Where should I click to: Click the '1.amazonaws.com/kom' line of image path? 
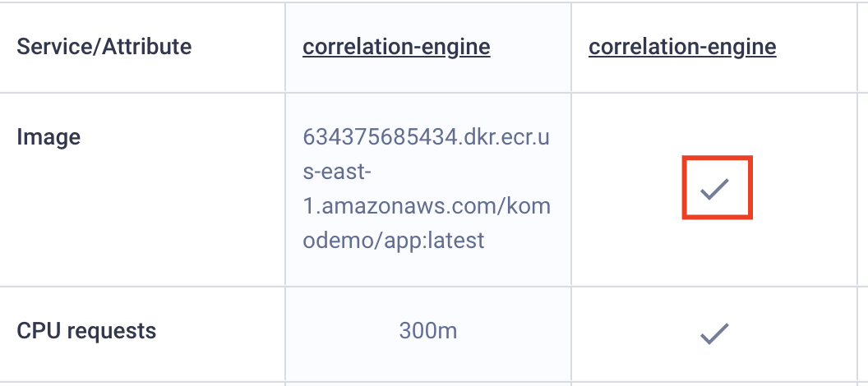point(427,205)
